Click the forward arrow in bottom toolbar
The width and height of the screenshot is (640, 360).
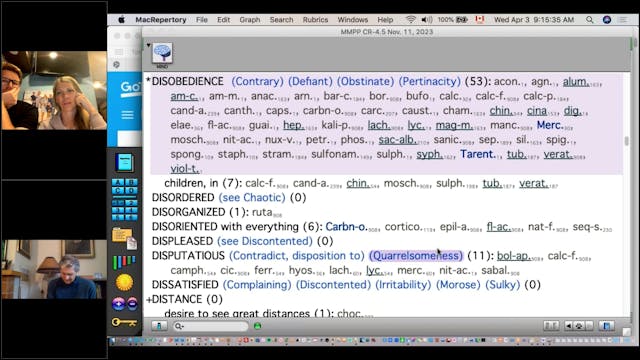point(589,326)
